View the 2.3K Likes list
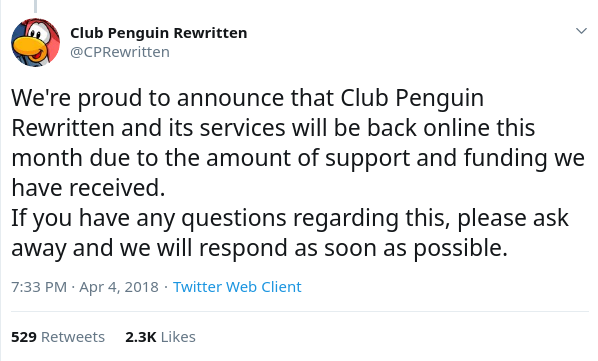 coord(160,337)
